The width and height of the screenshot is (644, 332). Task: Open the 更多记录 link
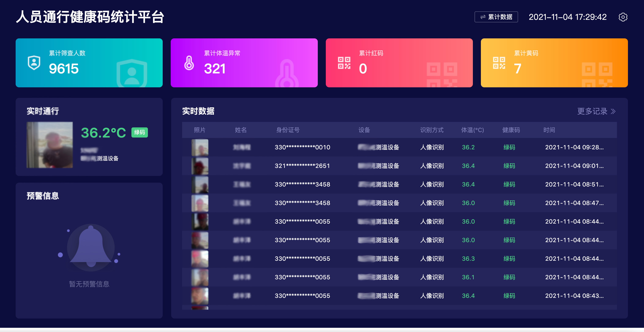coord(592,111)
